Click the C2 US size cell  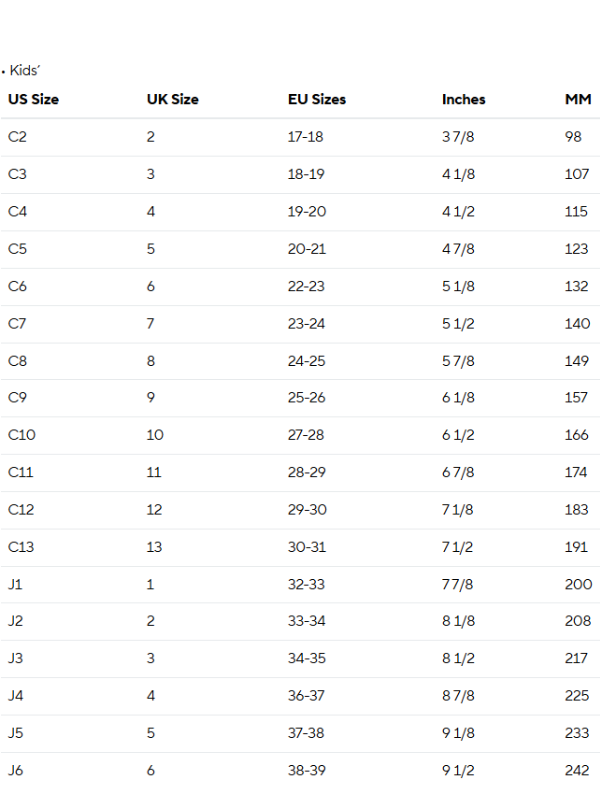(17, 137)
